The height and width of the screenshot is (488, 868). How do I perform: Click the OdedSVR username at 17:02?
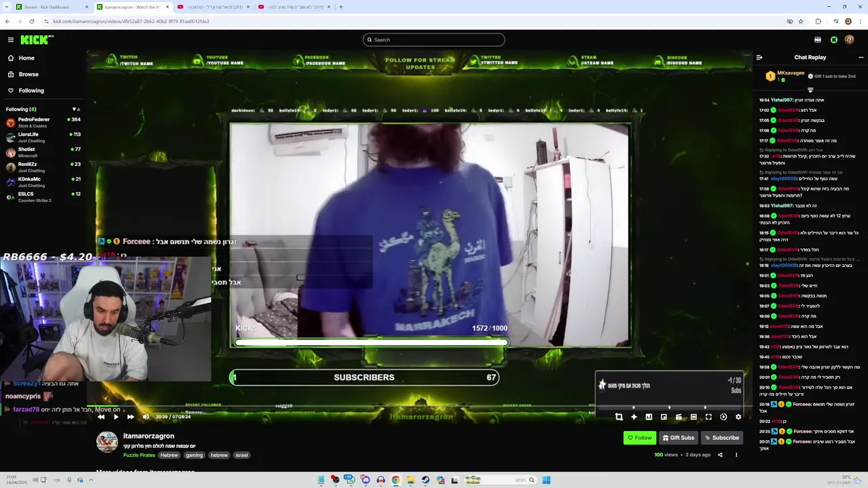tap(788, 110)
